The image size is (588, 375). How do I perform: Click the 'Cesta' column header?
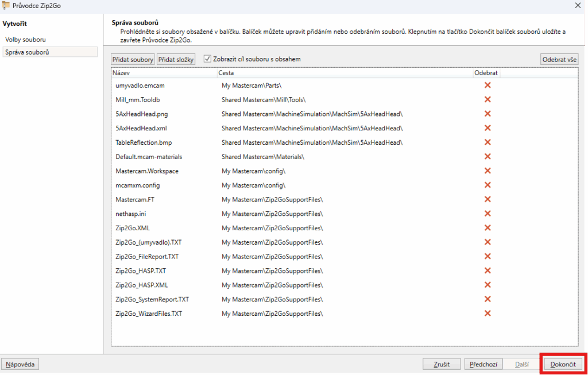(345, 74)
